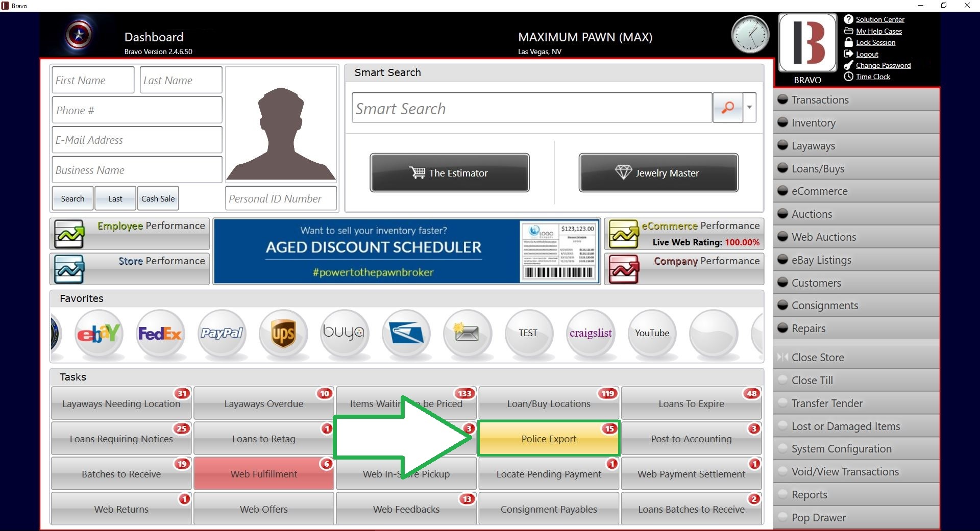Click the Change Password key icon
The image size is (980, 531).
click(x=848, y=65)
